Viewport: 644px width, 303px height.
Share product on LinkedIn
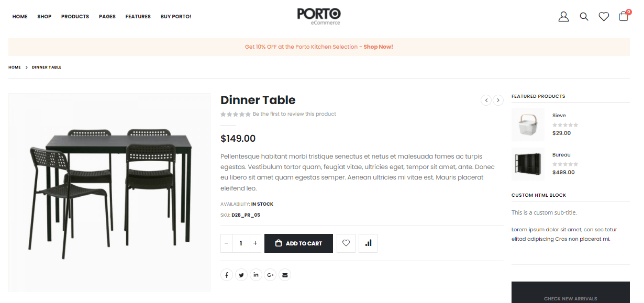tap(256, 275)
